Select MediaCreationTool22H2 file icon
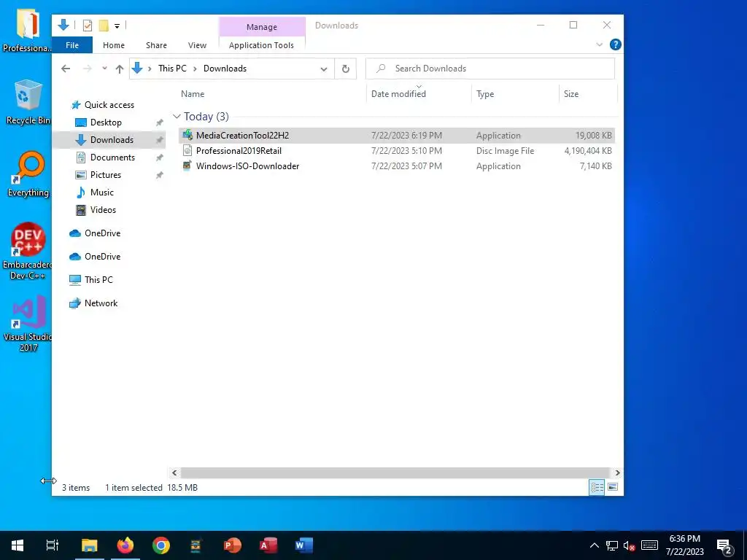747x560 pixels. tap(187, 135)
